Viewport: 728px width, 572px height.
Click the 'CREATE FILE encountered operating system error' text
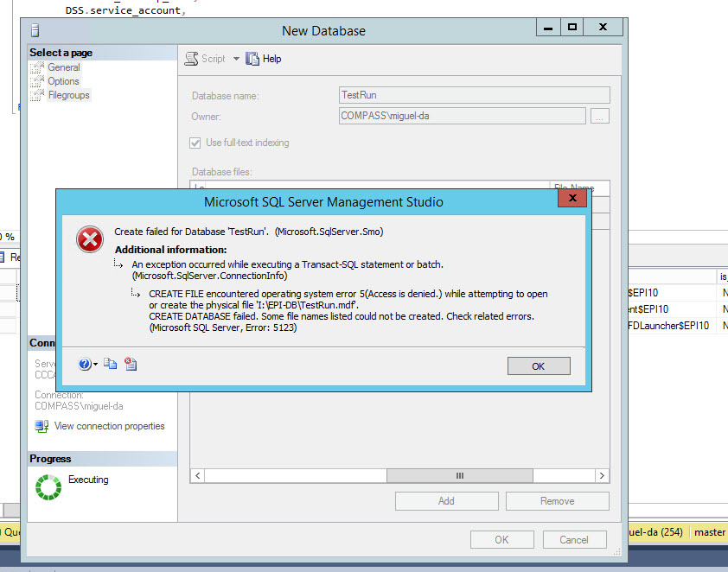tap(348, 294)
